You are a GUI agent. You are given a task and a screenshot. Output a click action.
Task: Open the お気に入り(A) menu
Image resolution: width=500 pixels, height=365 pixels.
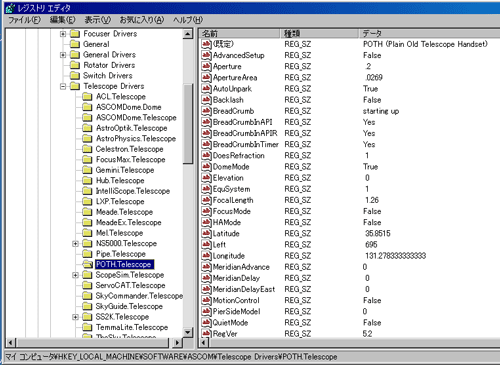142,20
